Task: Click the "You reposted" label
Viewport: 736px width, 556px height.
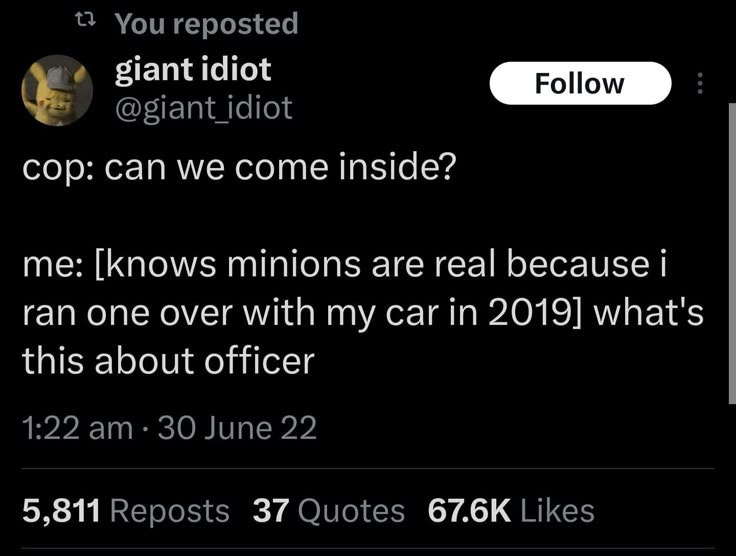Action: (206, 23)
